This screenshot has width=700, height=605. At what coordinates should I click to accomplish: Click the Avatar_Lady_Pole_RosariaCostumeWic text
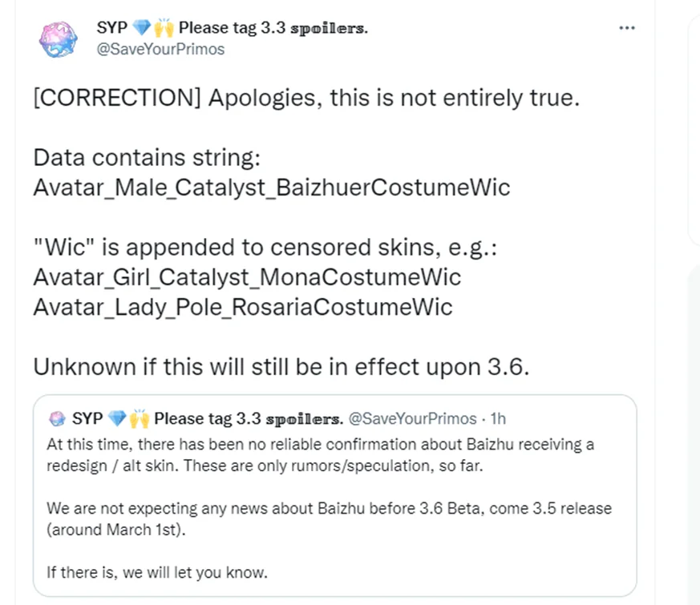pyautogui.click(x=242, y=306)
